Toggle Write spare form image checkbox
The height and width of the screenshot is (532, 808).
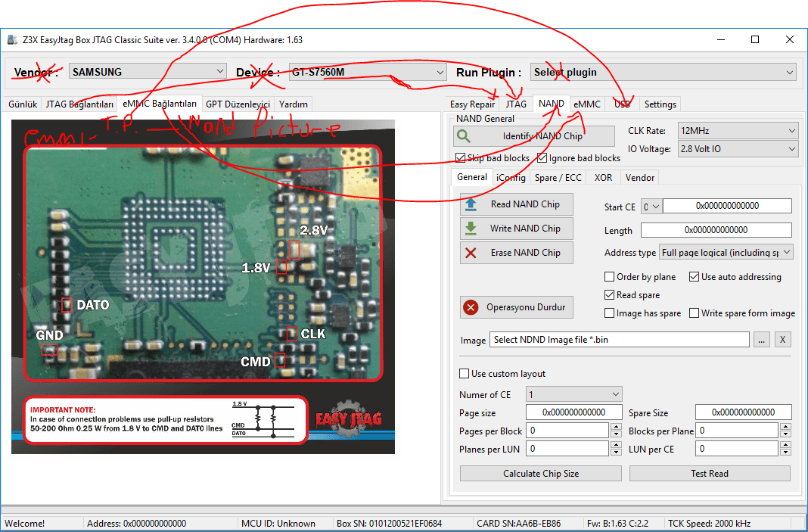point(694,313)
